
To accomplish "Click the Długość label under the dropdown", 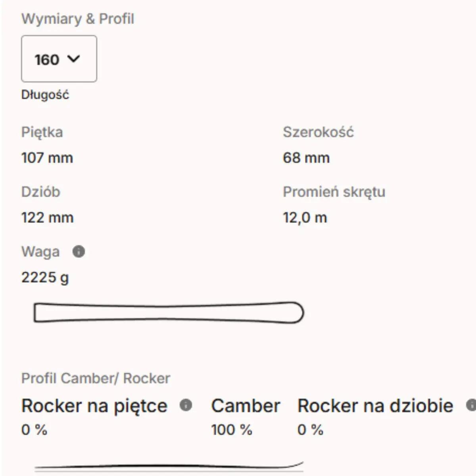I will [45, 95].
